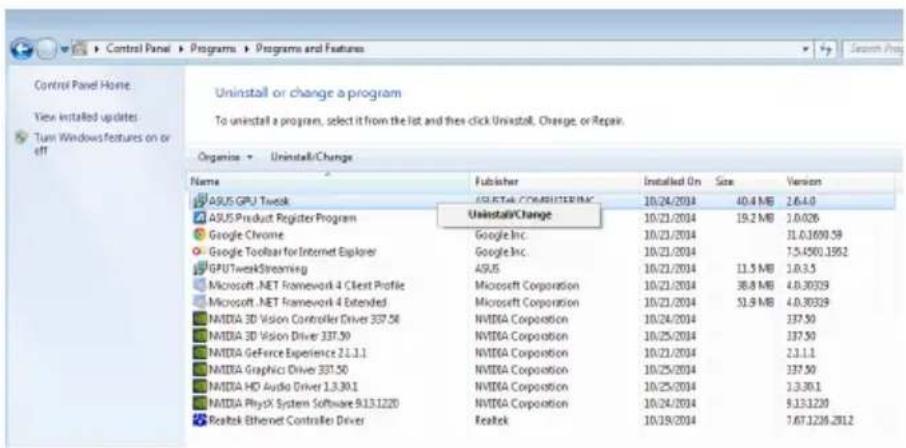This screenshot has width=906, height=448.
Task: Click Google Chrome's version number cell
Action: [814, 235]
